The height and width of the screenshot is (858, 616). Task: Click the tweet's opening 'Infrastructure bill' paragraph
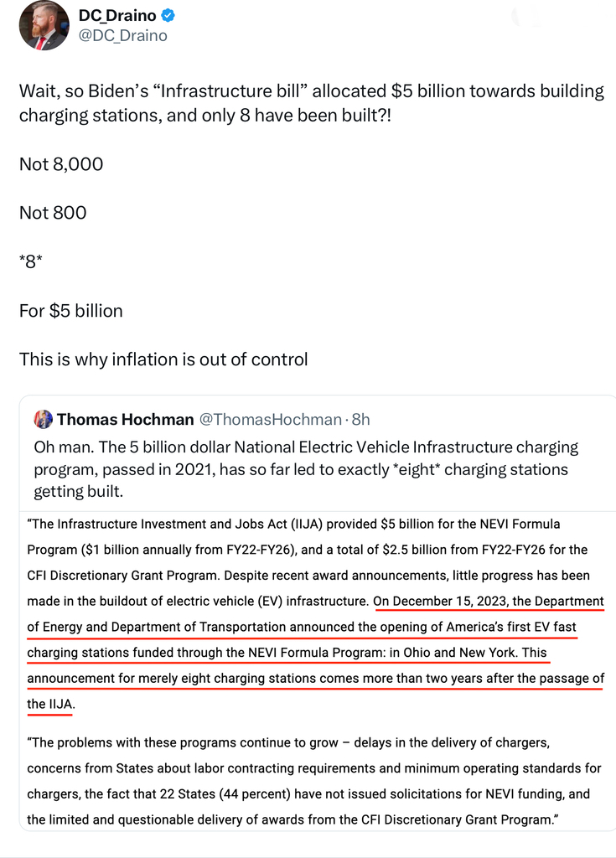pos(310,103)
